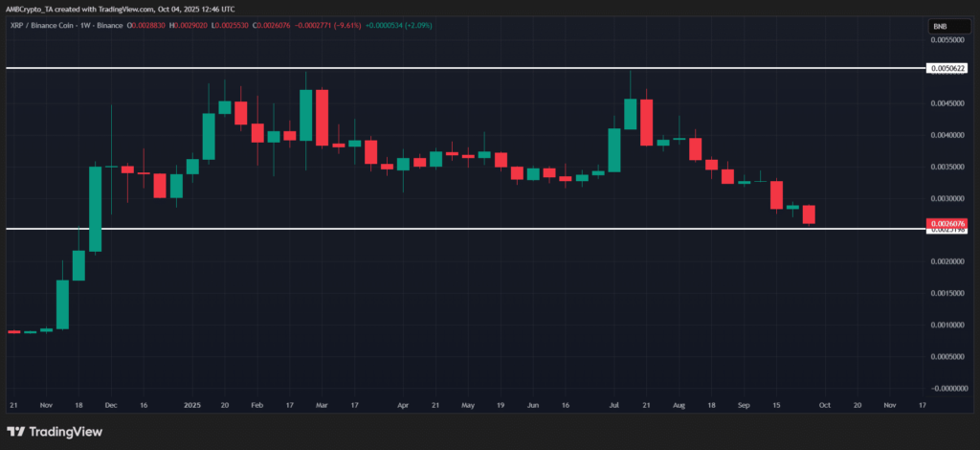Click the 0.0040000 price scale label

coord(947,135)
